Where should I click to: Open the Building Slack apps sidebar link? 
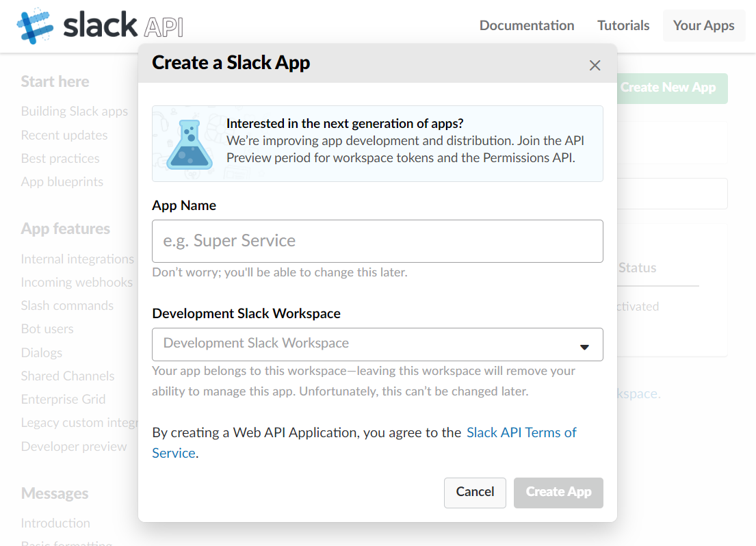click(x=75, y=112)
